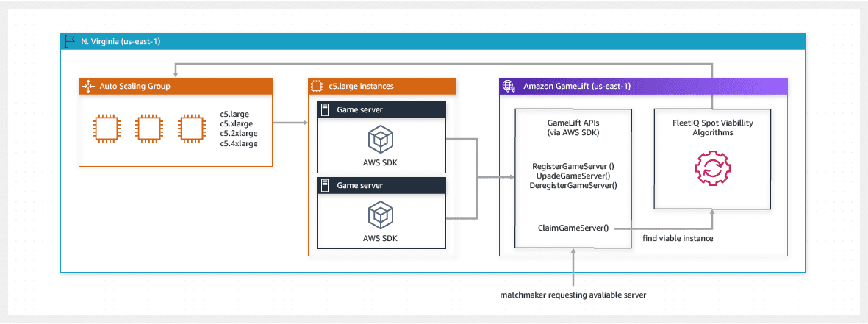The width and height of the screenshot is (868, 324).
Task: Click the cube icon in top Game server
Action: [381, 138]
